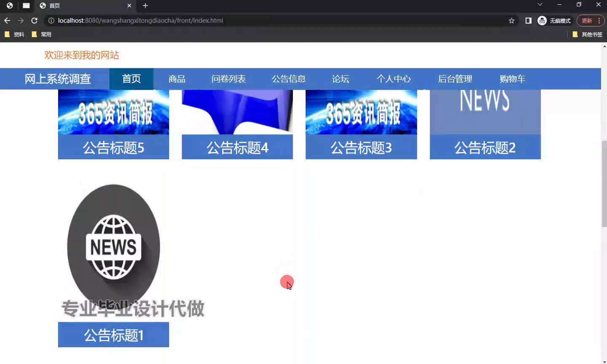Click the NEWS image above 公告标题2
The width and height of the screenshot is (607, 364).
485,112
